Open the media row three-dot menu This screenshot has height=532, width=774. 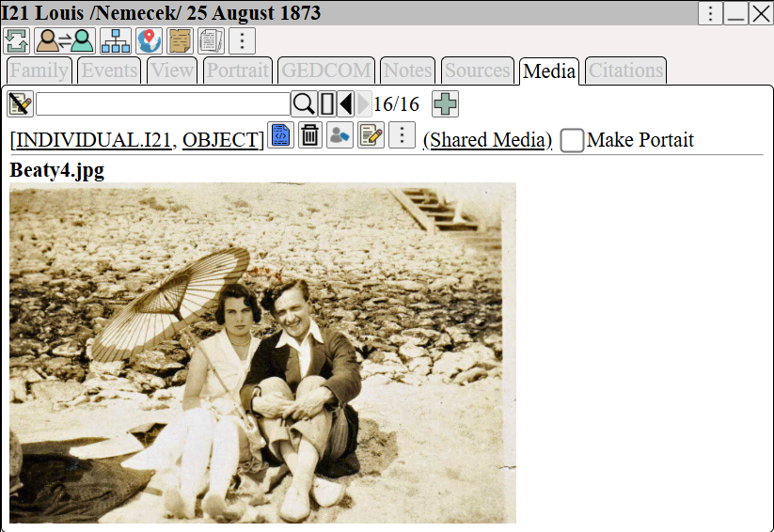point(402,134)
